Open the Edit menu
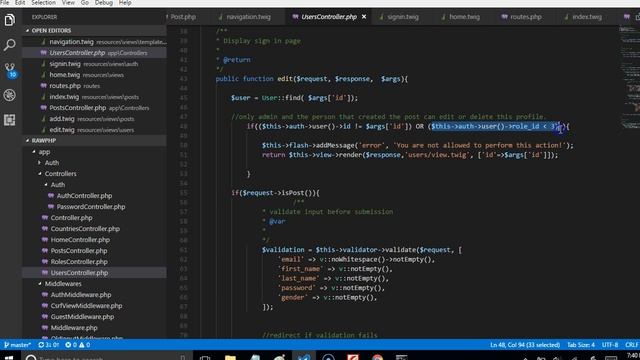Screen dimensions: 640x360 [x=20, y=3]
